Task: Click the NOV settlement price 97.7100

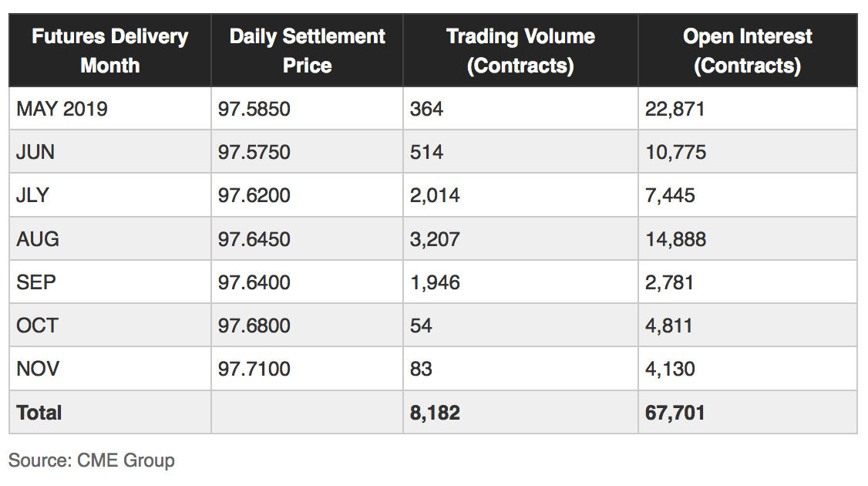Action: [x=254, y=369]
